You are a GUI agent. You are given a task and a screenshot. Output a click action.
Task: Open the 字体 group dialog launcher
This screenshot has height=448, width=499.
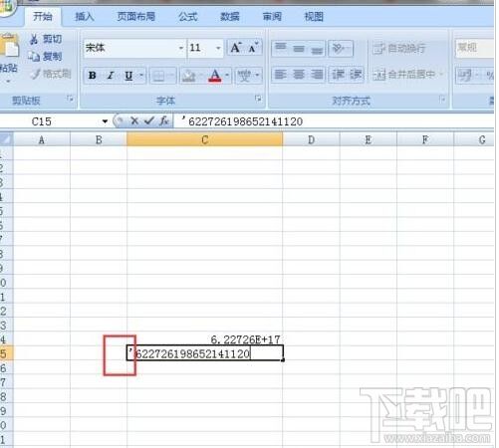[258, 99]
